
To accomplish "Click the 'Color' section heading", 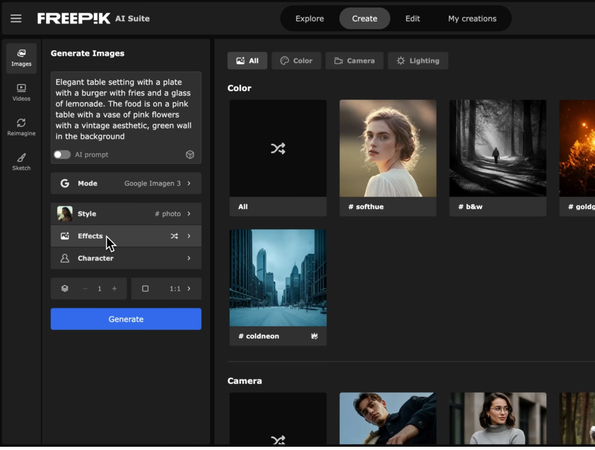I will 239,88.
